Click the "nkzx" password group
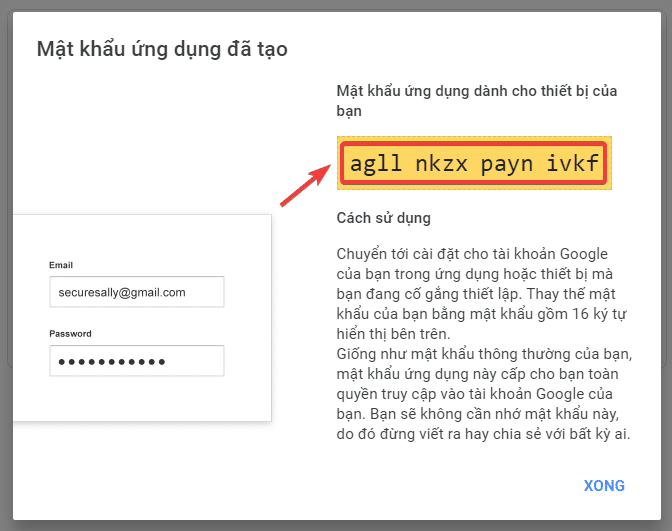The image size is (672, 531). point(442,163)
